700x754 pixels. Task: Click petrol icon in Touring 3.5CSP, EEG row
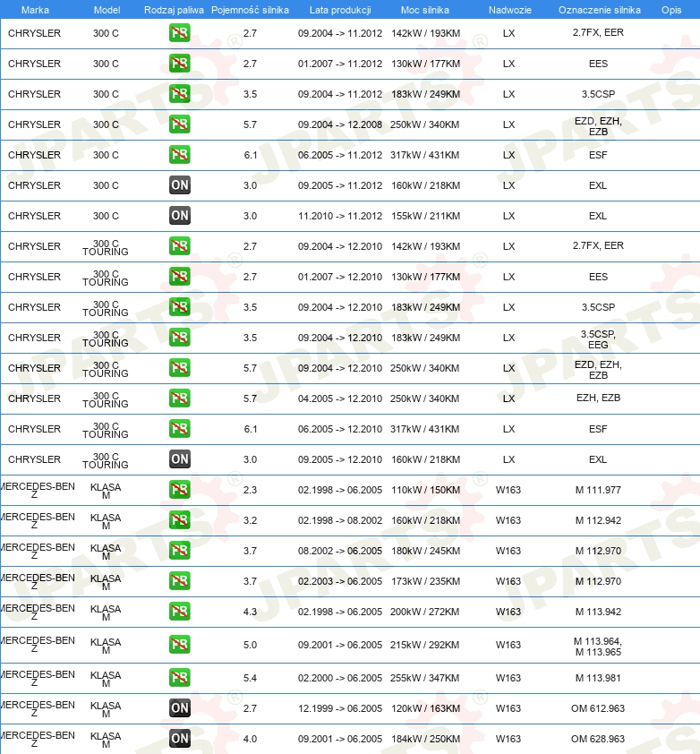point(179,337)
